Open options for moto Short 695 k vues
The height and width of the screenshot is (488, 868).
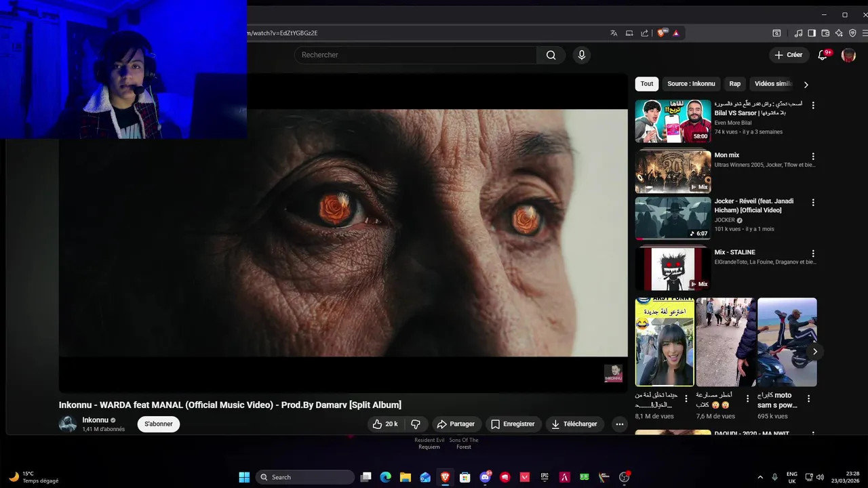click(809, 399)
